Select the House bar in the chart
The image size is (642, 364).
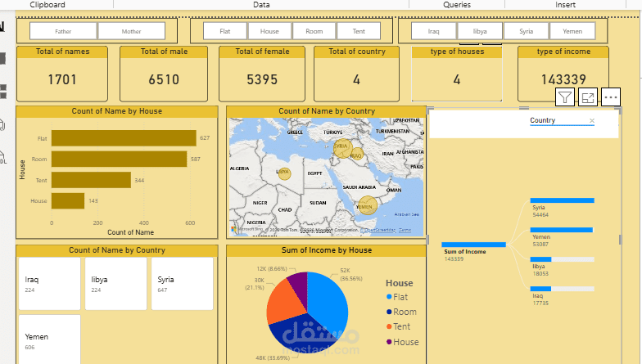pyautogui.click(x=68, y=201)
